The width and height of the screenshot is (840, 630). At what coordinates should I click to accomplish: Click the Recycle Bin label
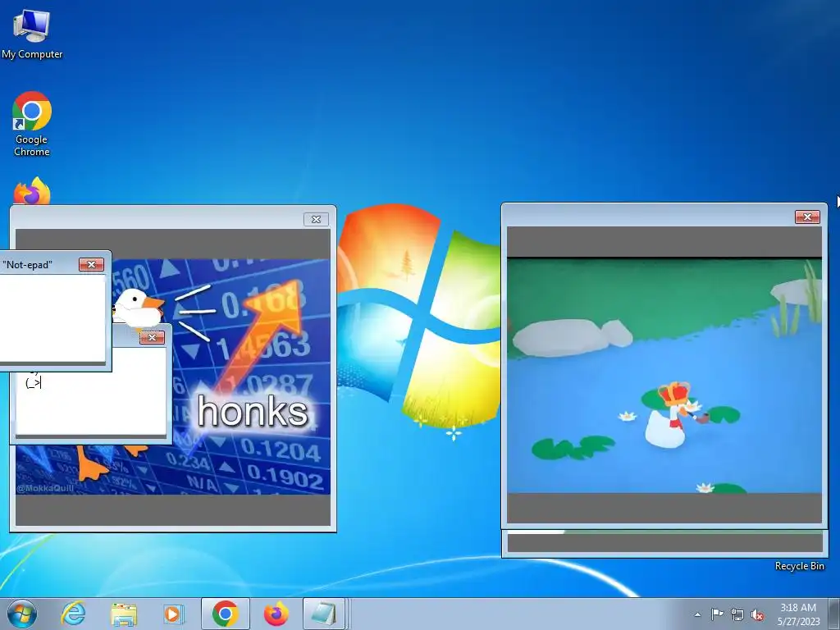pos(799,566)
